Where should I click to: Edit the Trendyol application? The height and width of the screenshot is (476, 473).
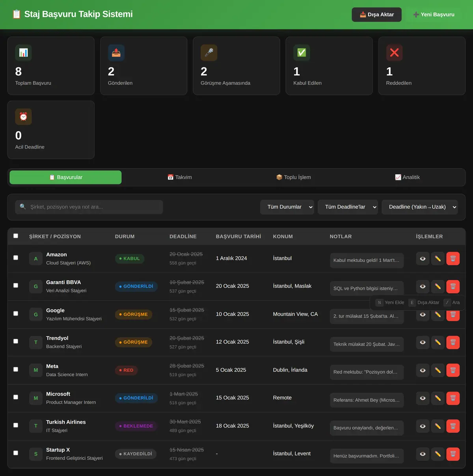[x=438, y=342]
